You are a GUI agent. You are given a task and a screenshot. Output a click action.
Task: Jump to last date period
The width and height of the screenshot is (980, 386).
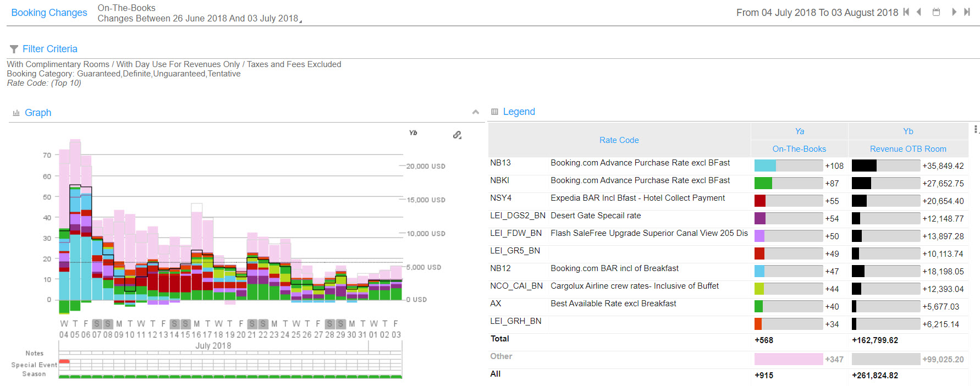point(967,12)
